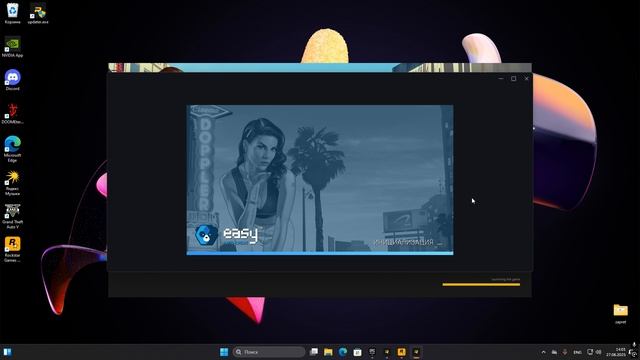Click the microphone icon in the system tray
The height and width of the screenshot is (360, 640).
[565, 352]
